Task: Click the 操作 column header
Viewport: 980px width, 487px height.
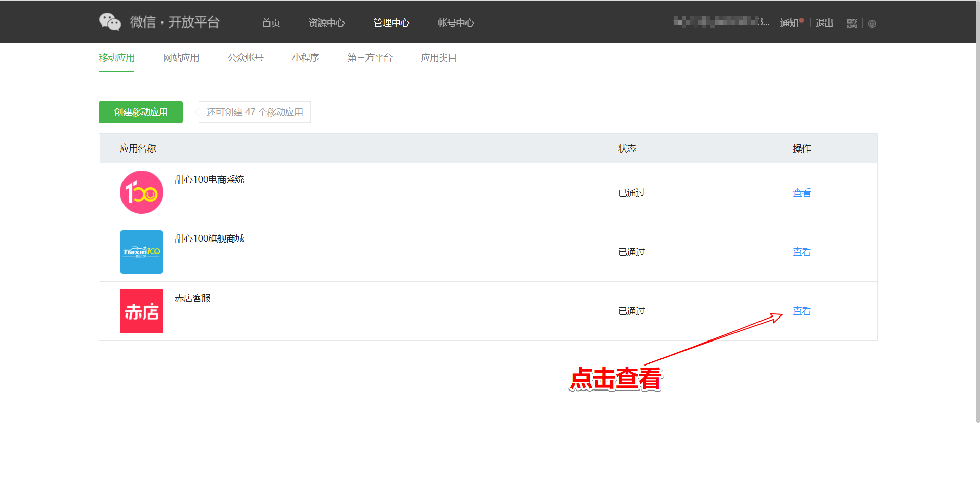Action: pyautogui.click(x=802, y=149)
